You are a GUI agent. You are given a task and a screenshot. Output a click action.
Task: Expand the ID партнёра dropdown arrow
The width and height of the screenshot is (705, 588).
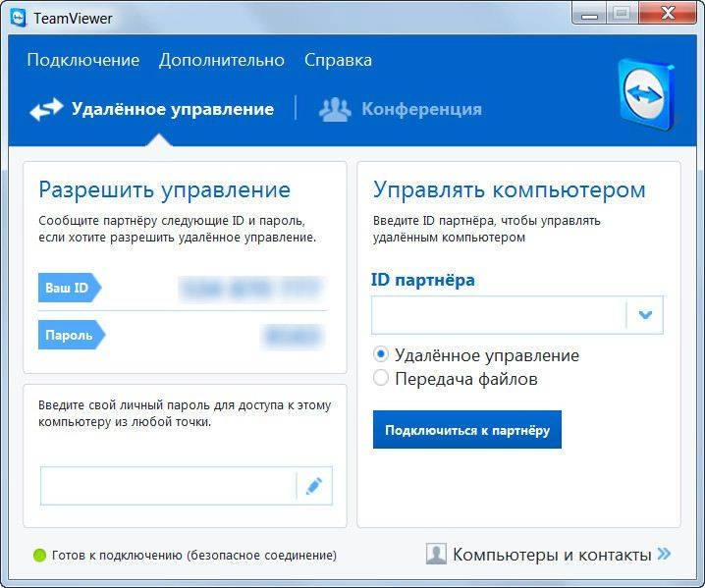pyautogui.click(x=645, y=315)
